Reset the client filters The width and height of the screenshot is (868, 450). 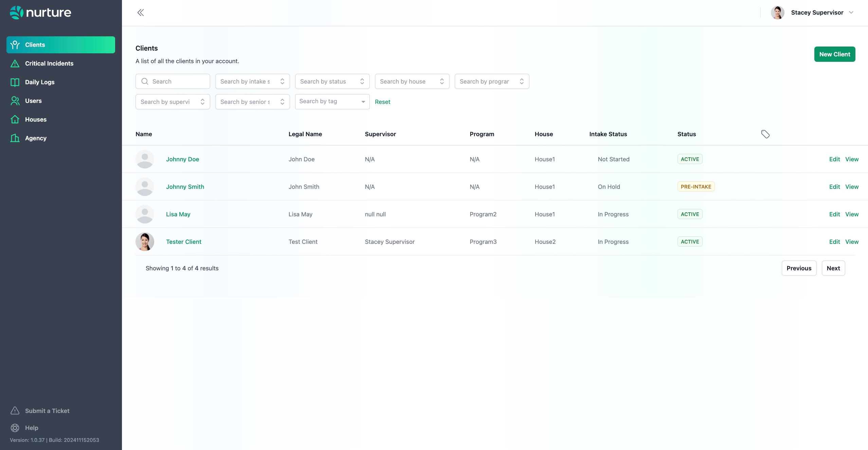[x=382, y=102]
